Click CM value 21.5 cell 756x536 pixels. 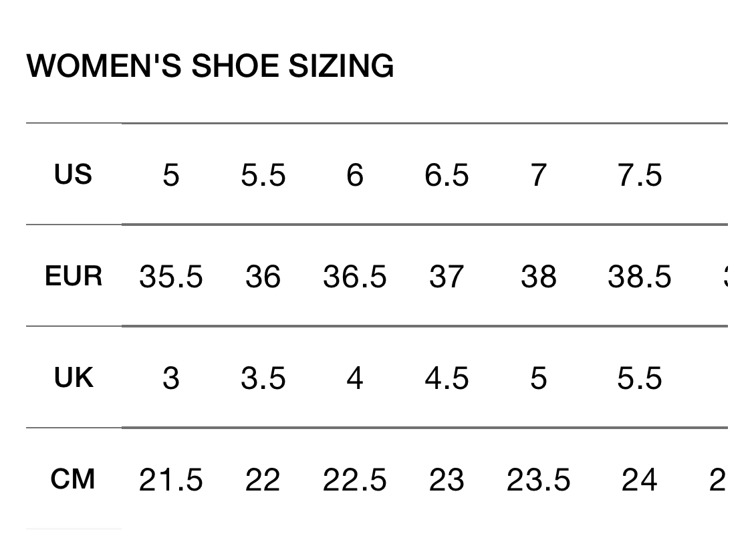[171, 480]
